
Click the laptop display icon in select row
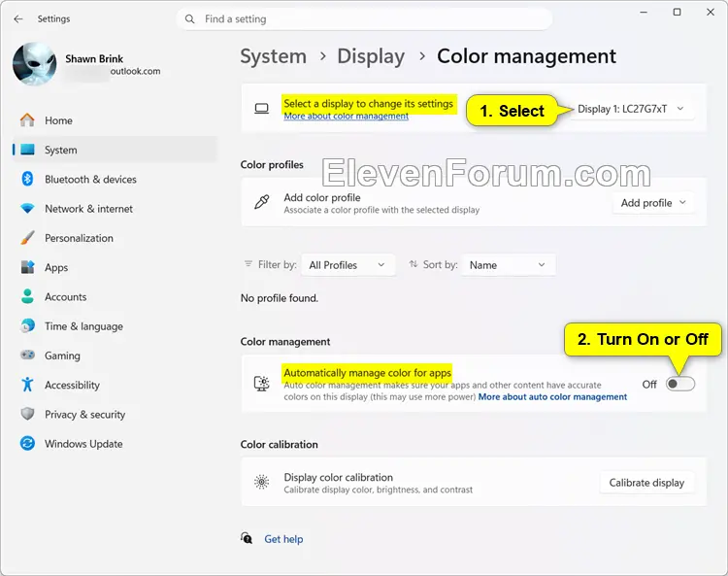pos(261,109)
